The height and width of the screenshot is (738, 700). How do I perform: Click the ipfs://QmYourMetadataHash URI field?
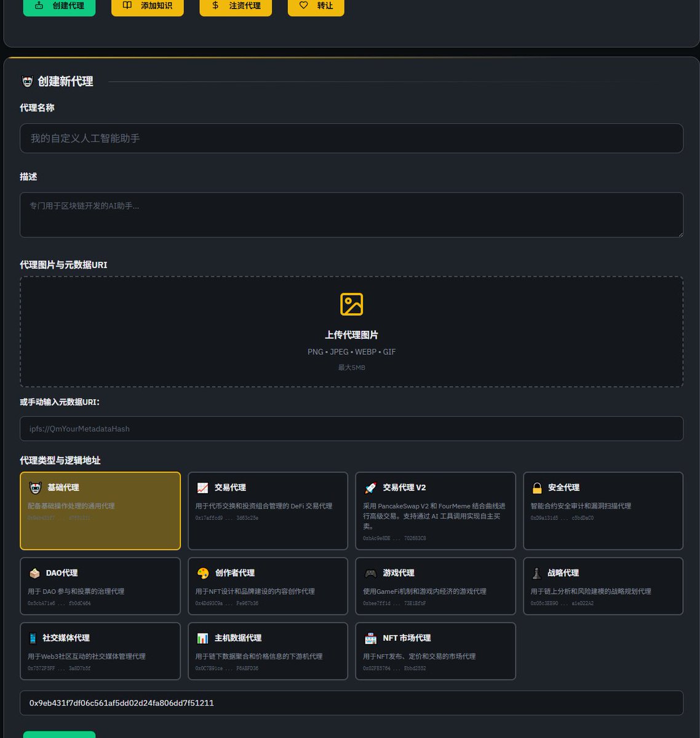[x=351, y=429]
